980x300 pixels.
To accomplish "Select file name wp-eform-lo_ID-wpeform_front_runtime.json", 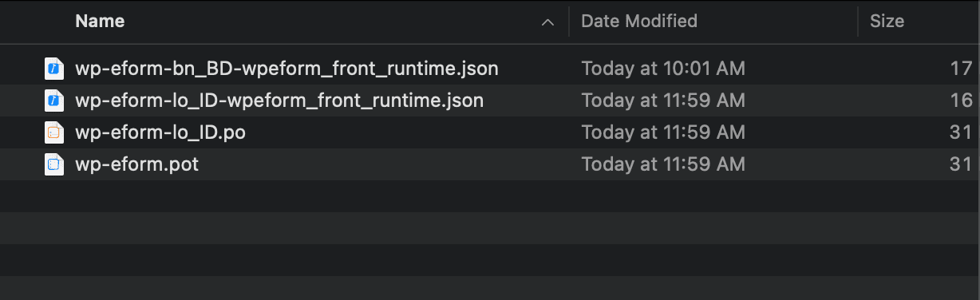I will tap(279, 101).
